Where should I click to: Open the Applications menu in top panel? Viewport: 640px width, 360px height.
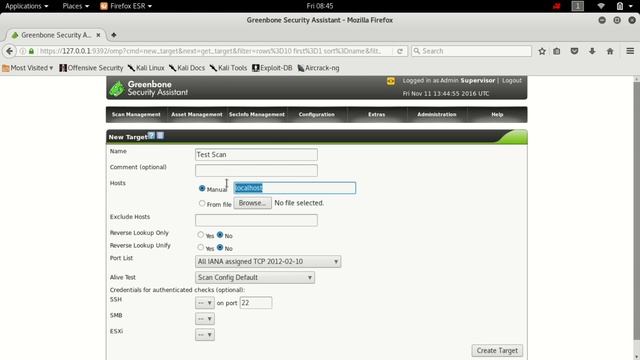(27, 6)
